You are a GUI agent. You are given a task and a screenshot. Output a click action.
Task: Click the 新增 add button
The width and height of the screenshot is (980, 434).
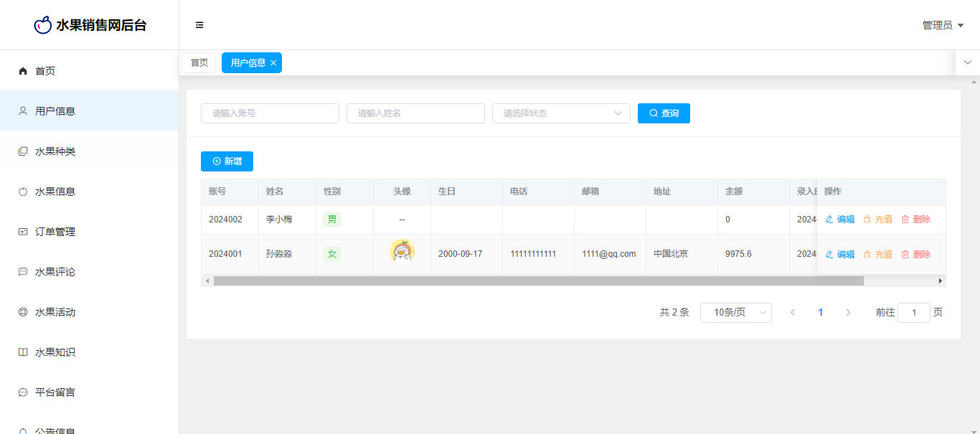(x=227, y=161)
